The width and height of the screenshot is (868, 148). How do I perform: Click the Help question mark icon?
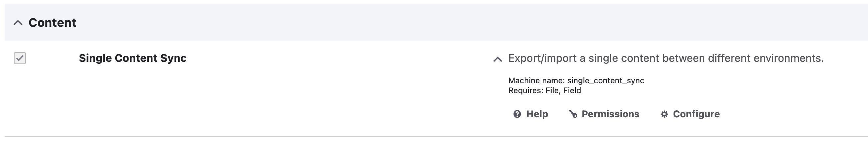pyautogui.click(x=517, y=114)
